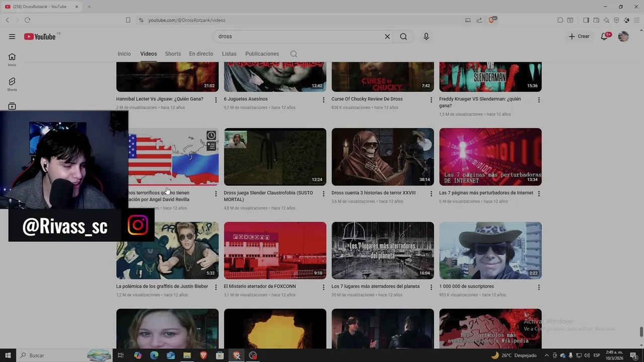This screenshot has height=362, width=644.
Task: Open options for 1 000 000 de suscriptores
Action: point(539,287)
